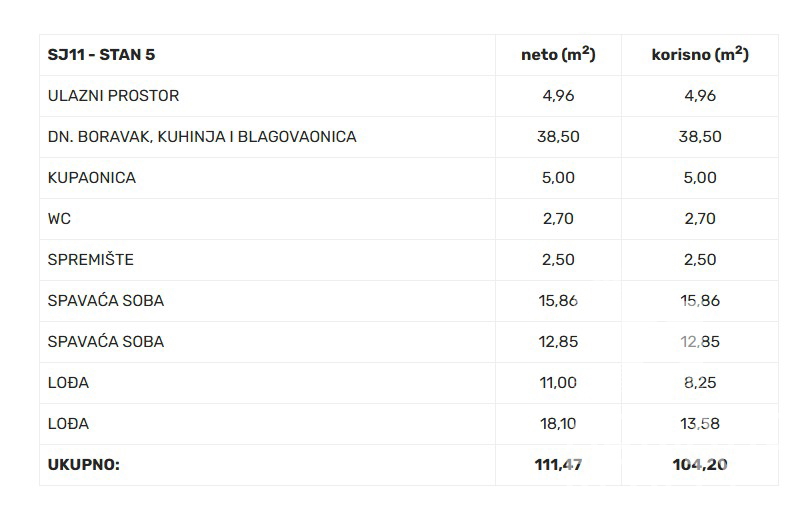Select the neto value 4,96
The width and height of the screenshot is (805, 509).
(x=558, y=96)
